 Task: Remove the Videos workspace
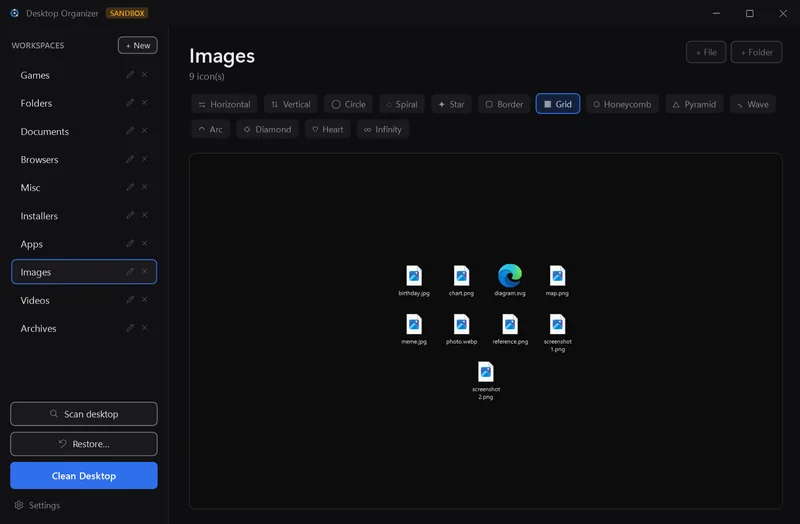point(144,300)
